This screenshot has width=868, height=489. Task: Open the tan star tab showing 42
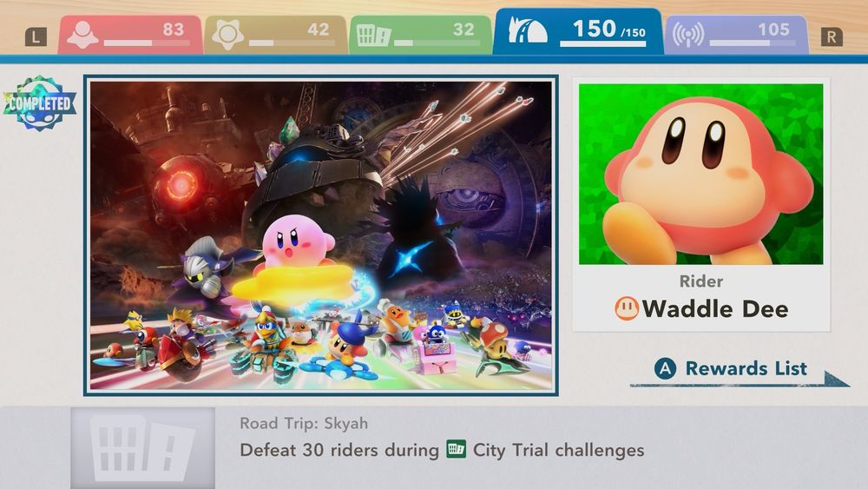275,35
